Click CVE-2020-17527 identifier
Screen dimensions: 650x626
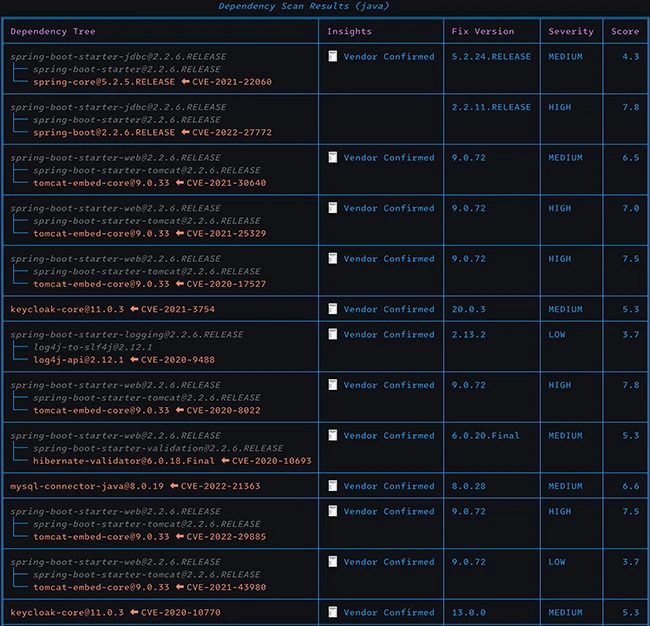pyautogui.click(x=226, y=284)
